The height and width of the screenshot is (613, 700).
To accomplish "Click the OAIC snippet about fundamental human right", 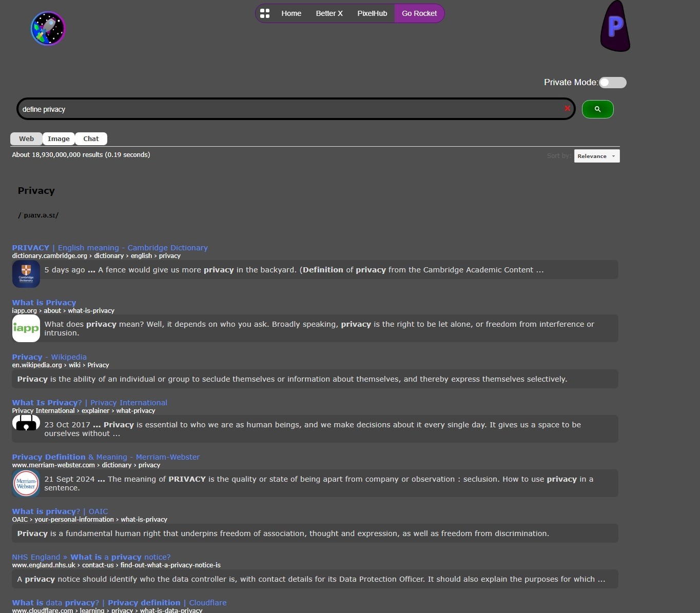I will pyautogui.click(x=283, y=533).
